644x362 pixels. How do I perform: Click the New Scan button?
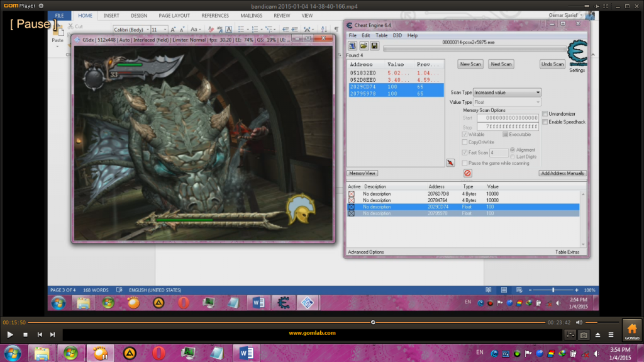coord(470,64)
